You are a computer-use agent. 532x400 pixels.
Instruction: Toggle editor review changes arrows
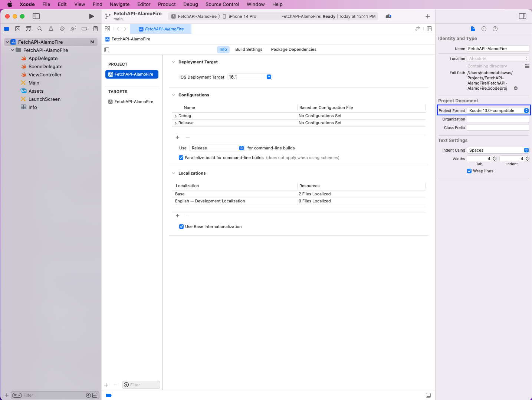417,29
